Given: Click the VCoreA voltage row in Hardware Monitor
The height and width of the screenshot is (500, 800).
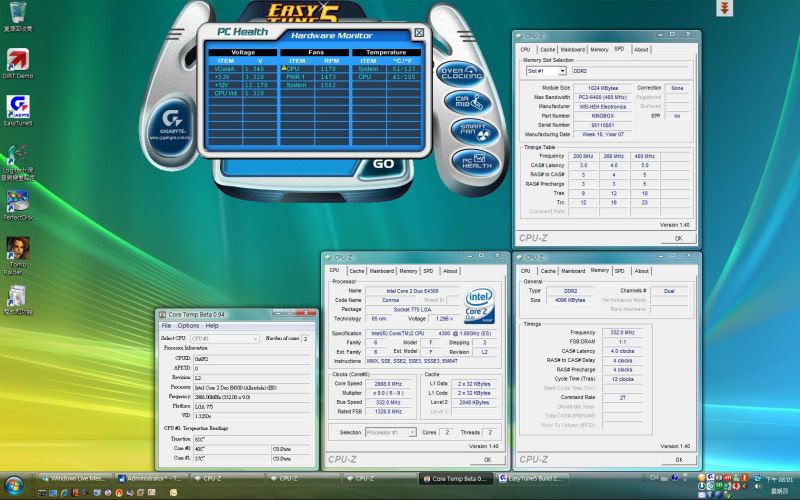Looking at the screenshot, I should point(242,68).
